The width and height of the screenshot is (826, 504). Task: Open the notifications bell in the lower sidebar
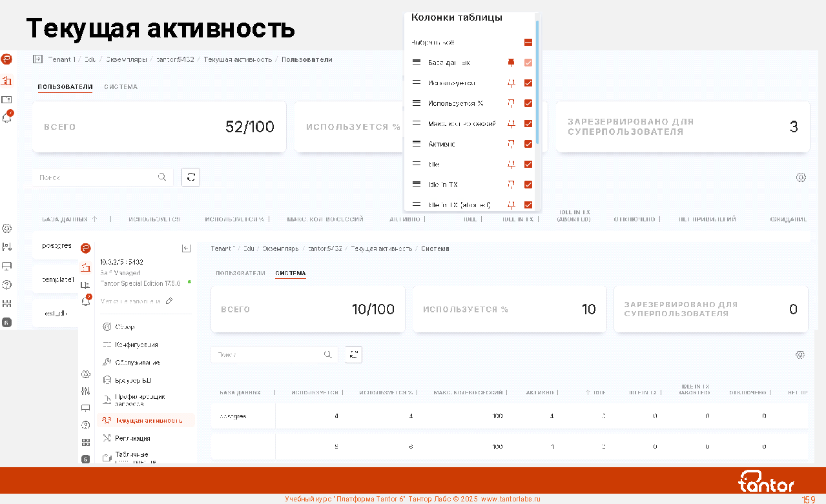85,301
